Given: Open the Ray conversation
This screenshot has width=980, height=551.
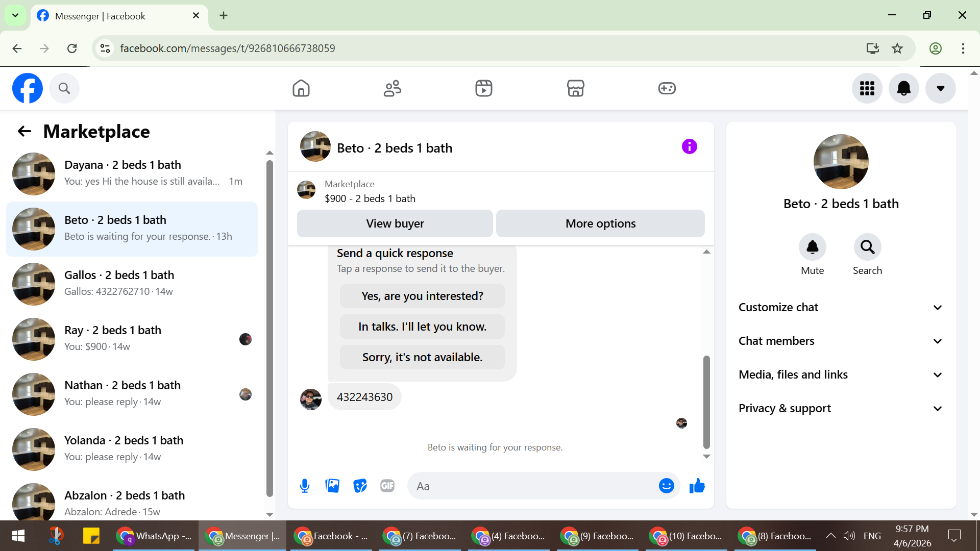Looking at the screenshot, I should click(x=132, y=339).
